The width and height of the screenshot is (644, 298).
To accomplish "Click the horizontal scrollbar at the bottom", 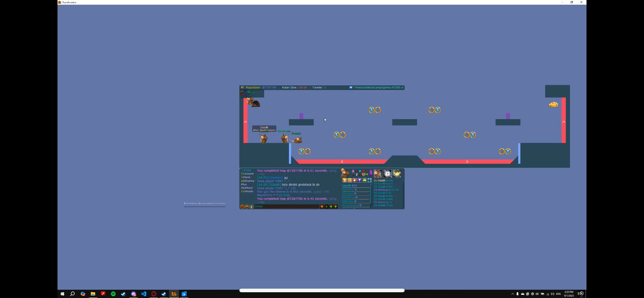I will 322,290.
